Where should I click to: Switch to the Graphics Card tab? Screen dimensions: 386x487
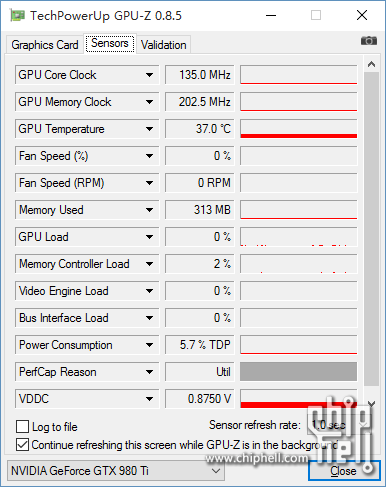(45, 45)
